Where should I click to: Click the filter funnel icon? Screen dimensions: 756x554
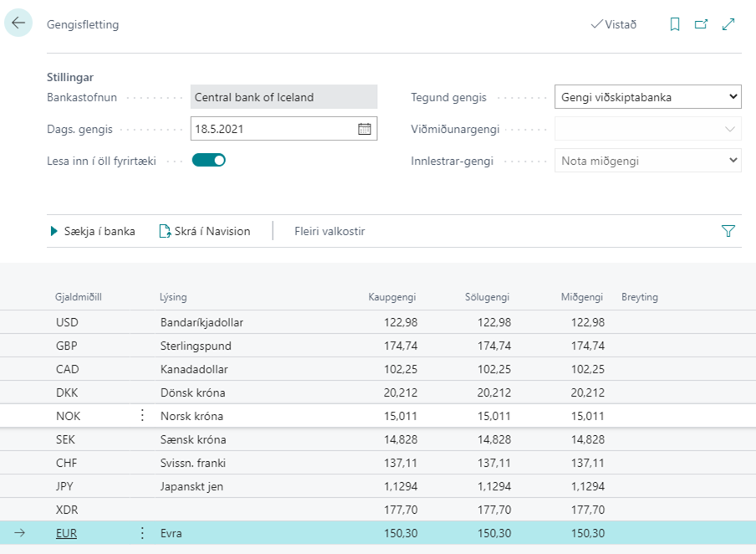coord(728,231)
